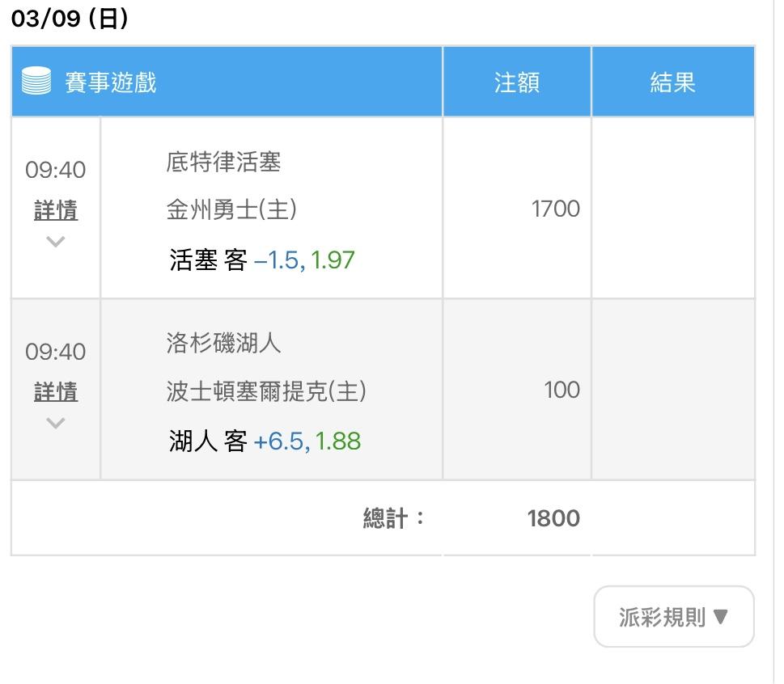Image resolution: width=784 pixels, height=684 pixels.
Task: Click team name 金州勇士(主)
Action: [231, 209]
